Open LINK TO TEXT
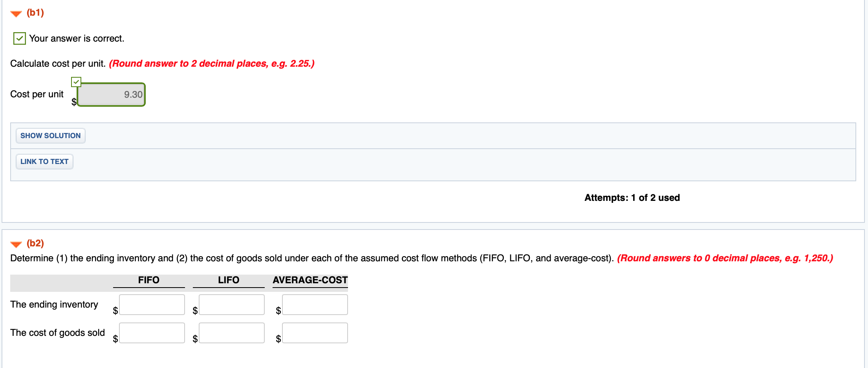The width and height of the screenshot is (868, 368). click(x=44, y=161)
